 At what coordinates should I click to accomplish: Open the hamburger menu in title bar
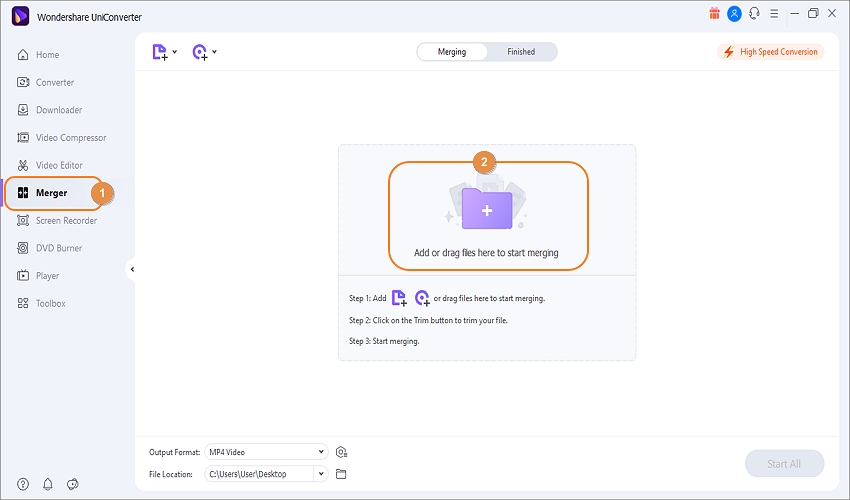pyautogui.click(x=774, y=14)
